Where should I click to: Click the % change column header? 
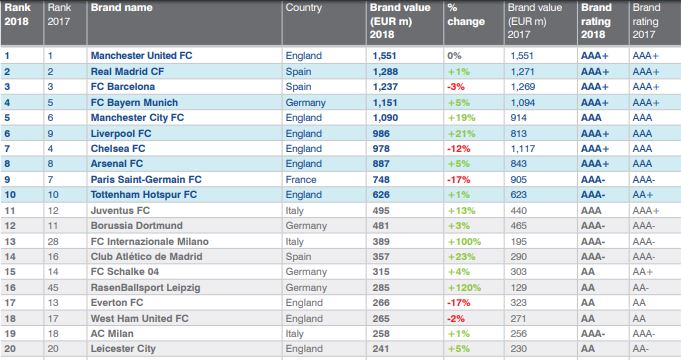[x=466, y=14]
